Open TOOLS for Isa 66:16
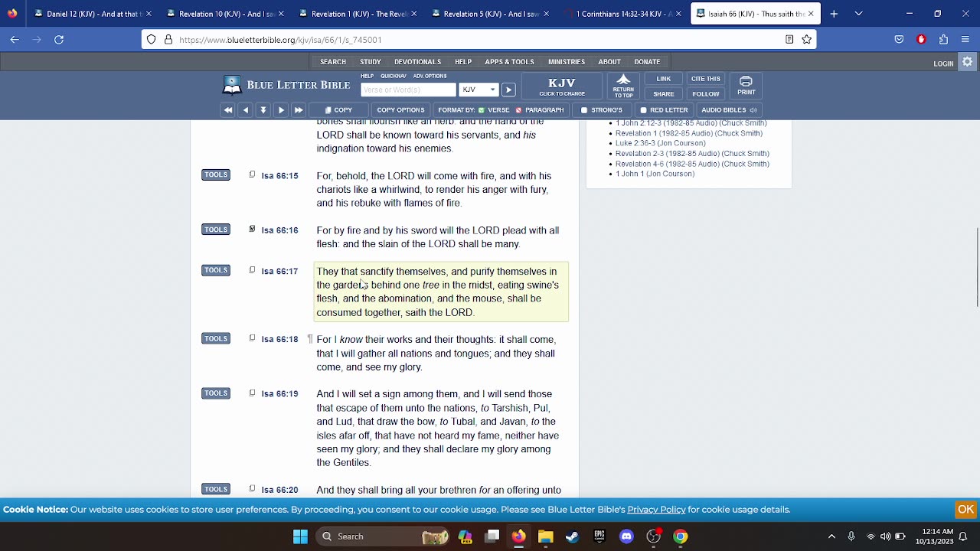Viewport: 980px width, 551px height. 216,230
